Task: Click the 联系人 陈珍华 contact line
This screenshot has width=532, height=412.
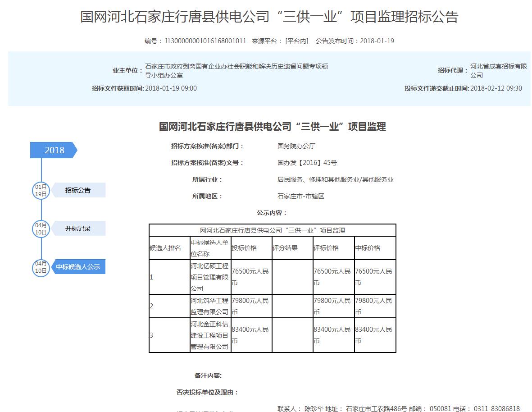Action: (x=399, y=408)
